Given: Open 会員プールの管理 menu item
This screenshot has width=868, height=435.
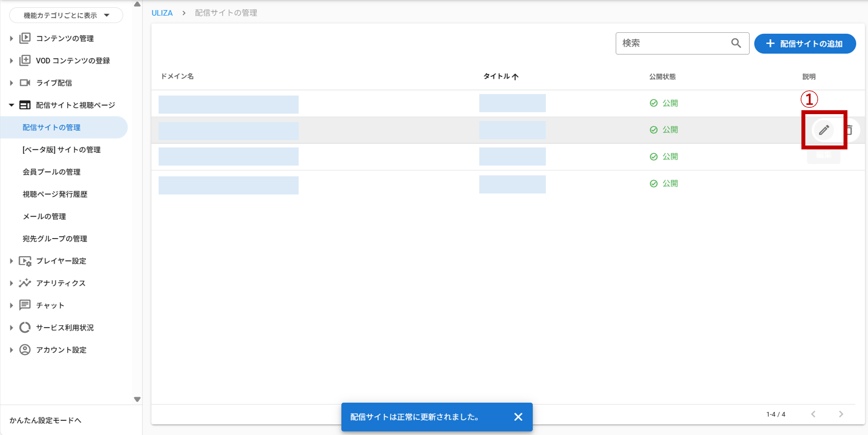Looking at the screenshot, I should [51, 172].
